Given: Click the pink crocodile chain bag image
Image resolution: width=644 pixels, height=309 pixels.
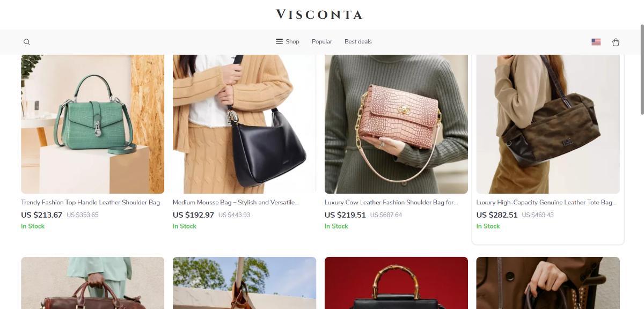Looking at the screenshot, I should [396, 124].
